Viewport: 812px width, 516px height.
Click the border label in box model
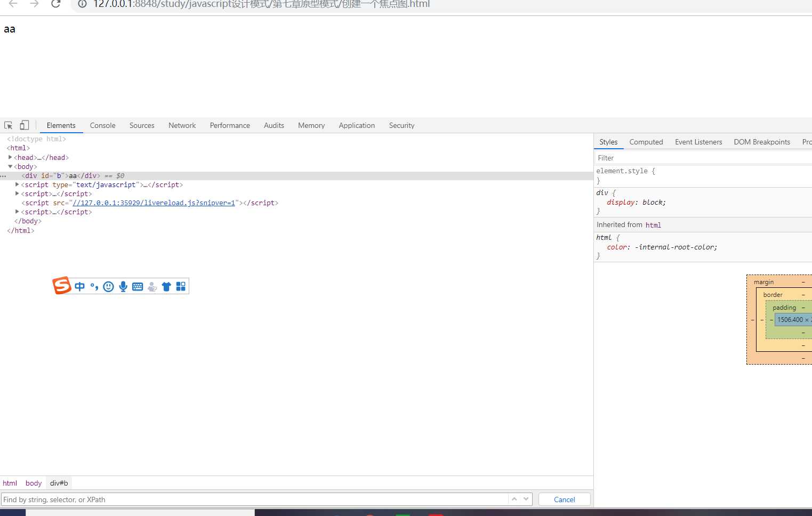(x=773, y=295)
